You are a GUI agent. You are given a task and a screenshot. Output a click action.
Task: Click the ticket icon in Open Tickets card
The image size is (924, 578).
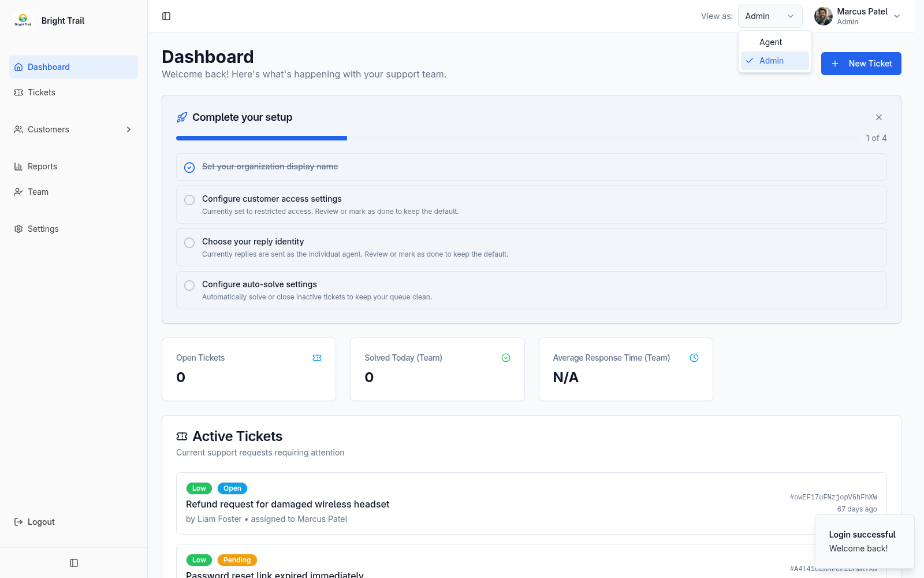(317, 358)
